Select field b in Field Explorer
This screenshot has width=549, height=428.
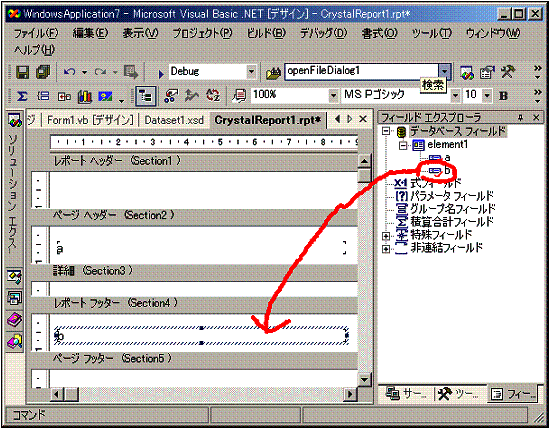pyautogui.click(x=447, y=171)
